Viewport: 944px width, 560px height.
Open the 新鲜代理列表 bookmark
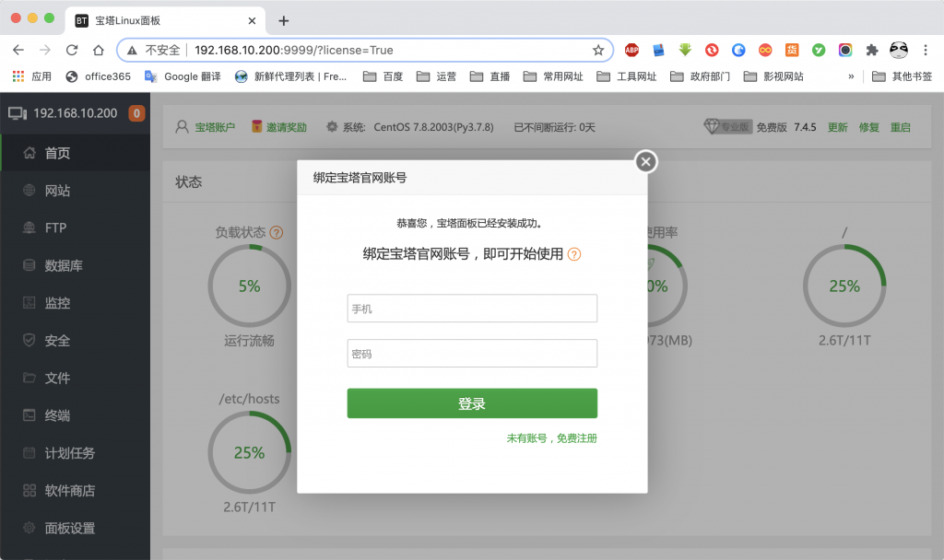291,76
